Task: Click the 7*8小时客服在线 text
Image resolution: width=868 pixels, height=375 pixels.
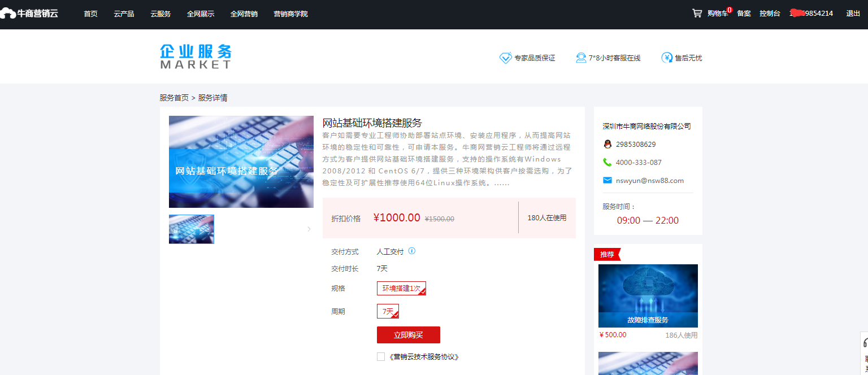Action: pyautogui.click(x=615, y=58)
